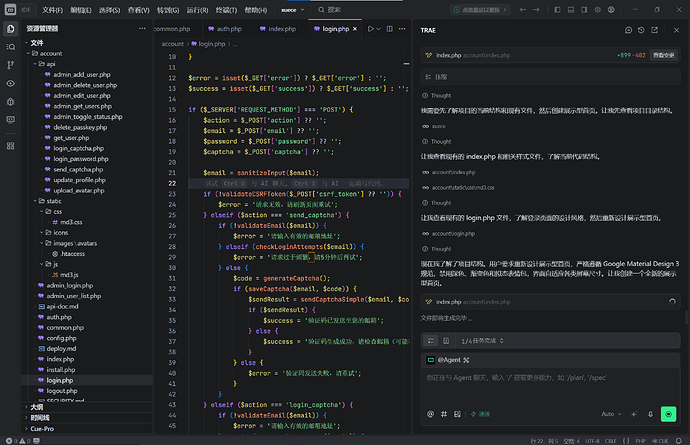The image size is (690, 445).
Task: Navigate back with the left arrow in the title bar
Action: coord(522,10)
